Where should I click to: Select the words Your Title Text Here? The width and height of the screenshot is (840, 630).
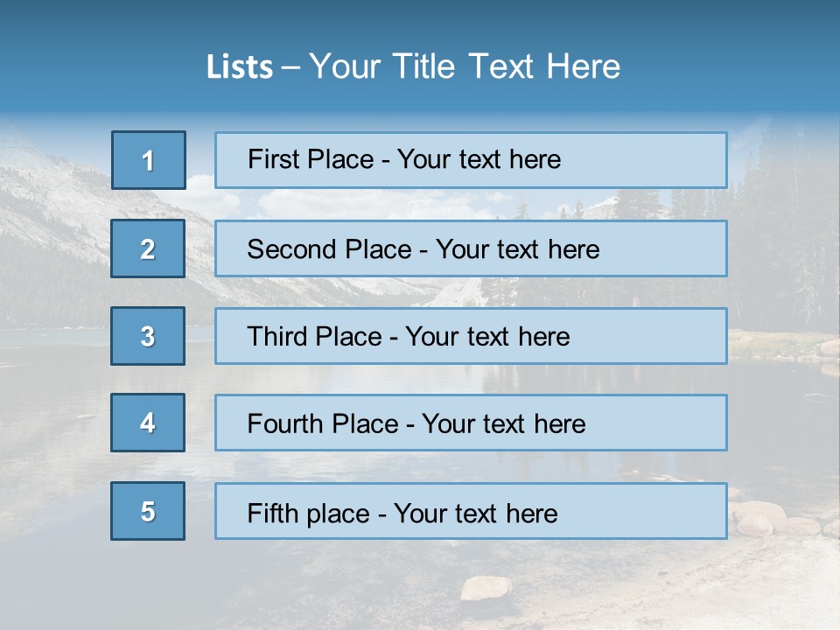(x=465, y=66)
